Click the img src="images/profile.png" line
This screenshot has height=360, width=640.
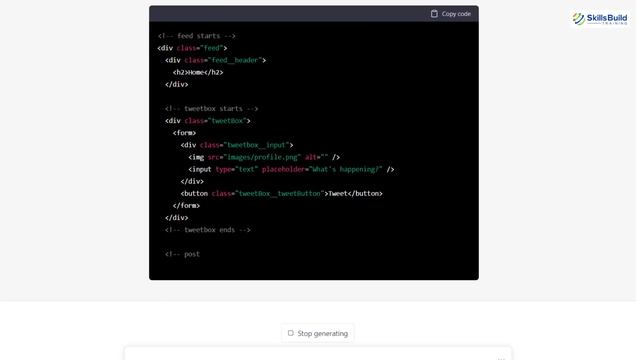pyautogui.click(x=264, y=157)
